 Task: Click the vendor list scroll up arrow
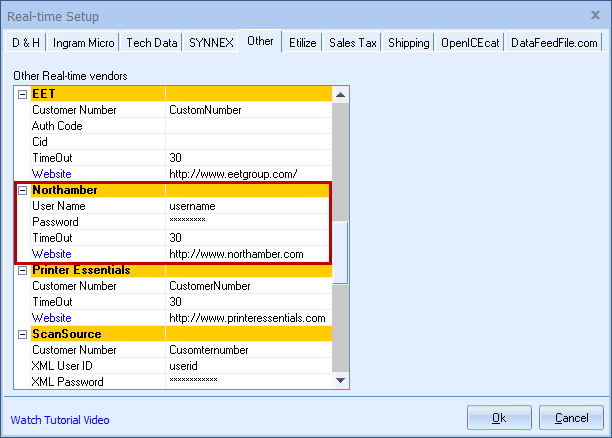click(x=340, y=95)
